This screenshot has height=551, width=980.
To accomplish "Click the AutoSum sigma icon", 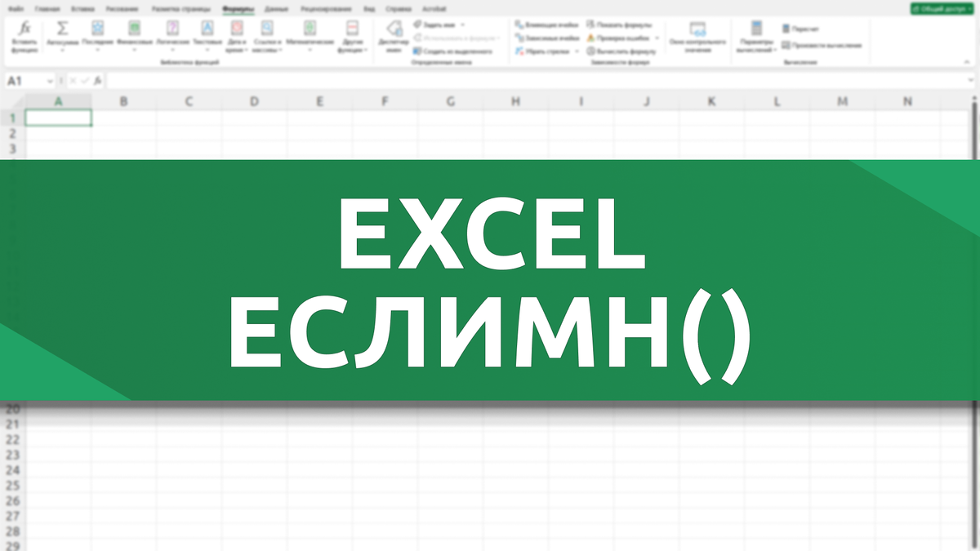I will click(62, 28).
